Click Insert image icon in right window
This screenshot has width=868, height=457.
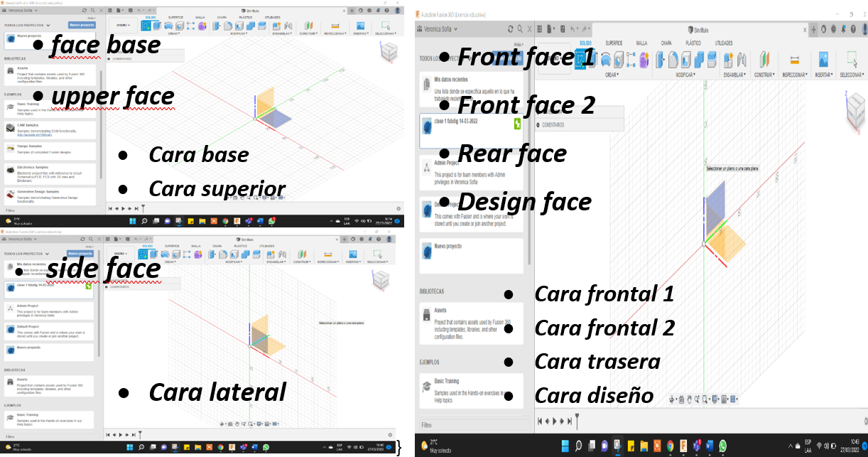pos(823,59)
